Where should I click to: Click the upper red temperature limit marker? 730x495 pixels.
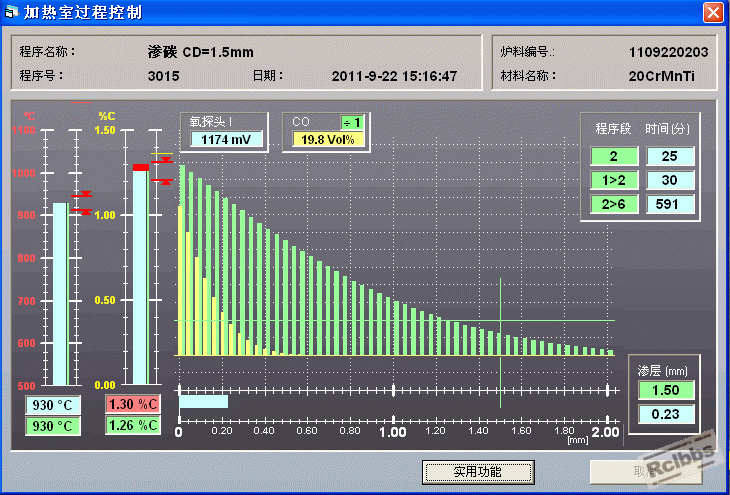pos(81,194)
